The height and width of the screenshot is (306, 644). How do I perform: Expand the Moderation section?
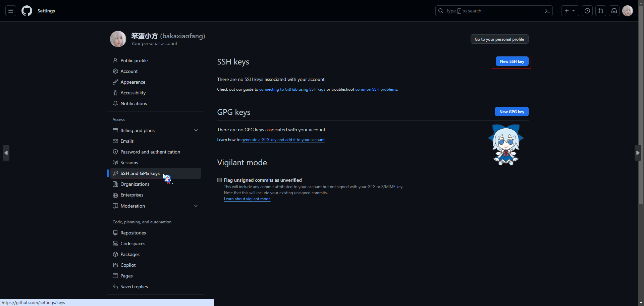coord(196,206)
